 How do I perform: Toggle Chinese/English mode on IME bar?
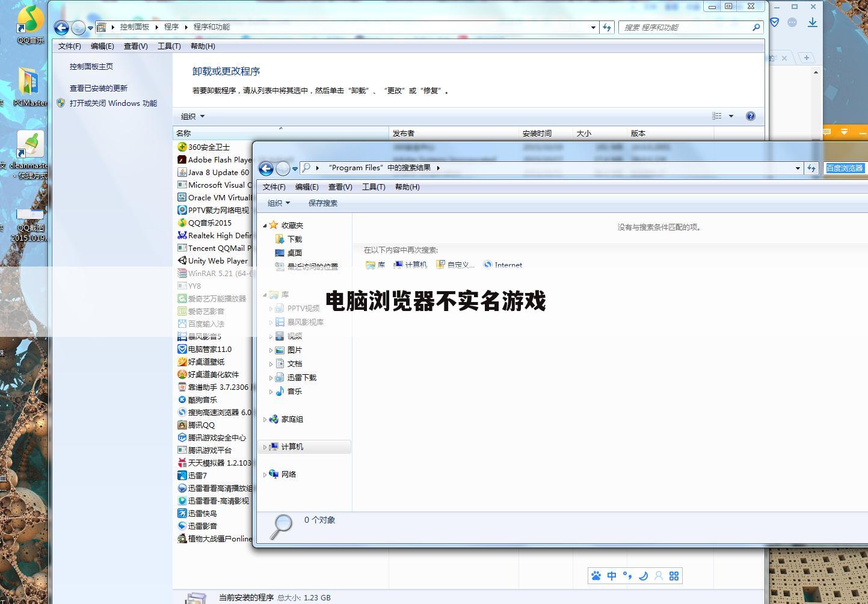pyautogui.click(x=612, y=576)
